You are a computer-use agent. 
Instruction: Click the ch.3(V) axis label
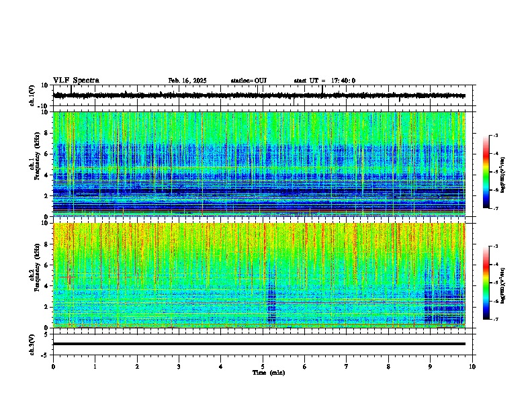pyautogui.click(x=32, y=345)
